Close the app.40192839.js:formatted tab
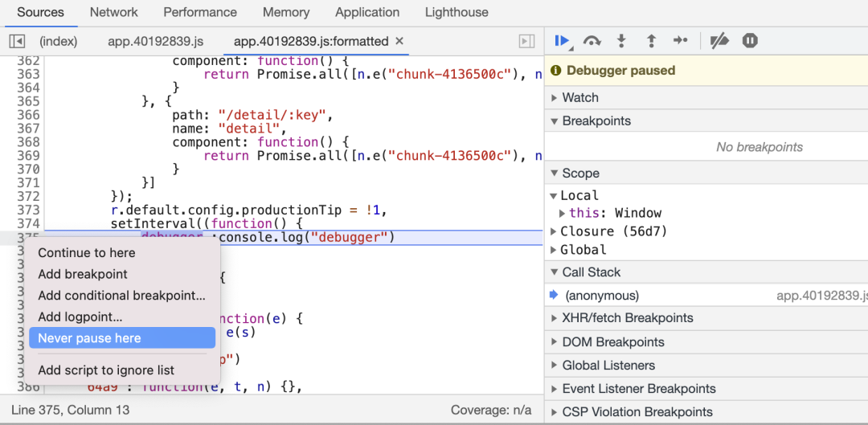The width and height of the screenshot is (868, 425). pyautogui.click(x=399, y=41)
